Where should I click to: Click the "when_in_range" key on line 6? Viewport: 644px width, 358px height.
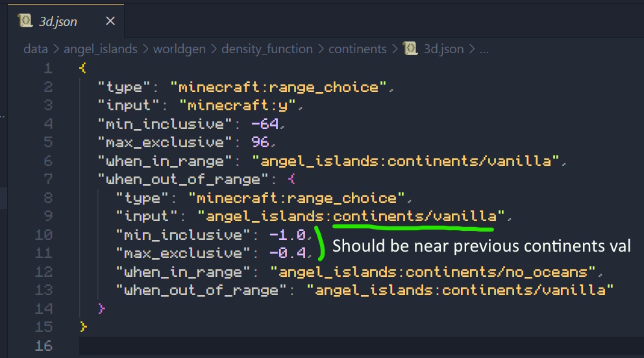[165, 161]
